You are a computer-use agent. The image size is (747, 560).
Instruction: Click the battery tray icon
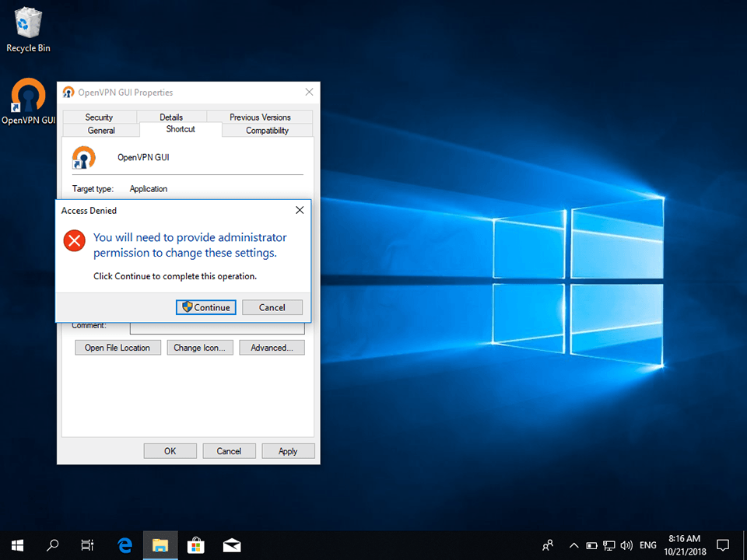[591, 546]
